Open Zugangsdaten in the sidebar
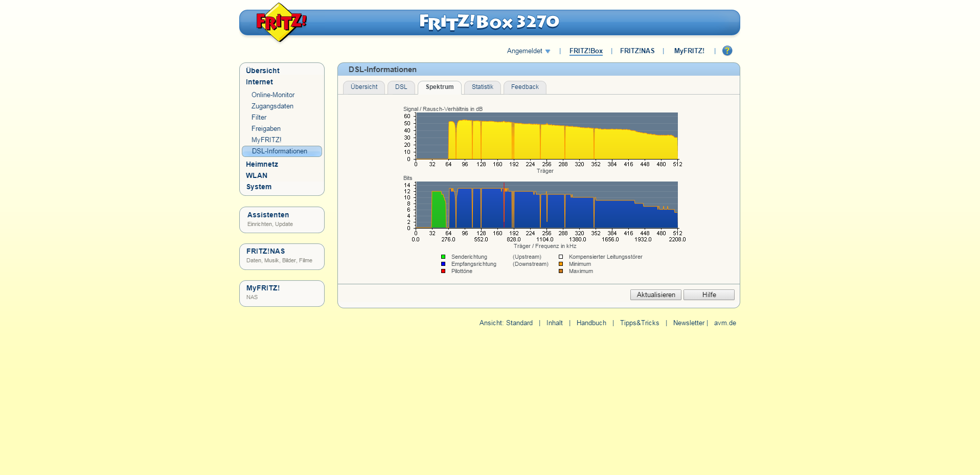 pyautogui.click(x=272, y=106)
